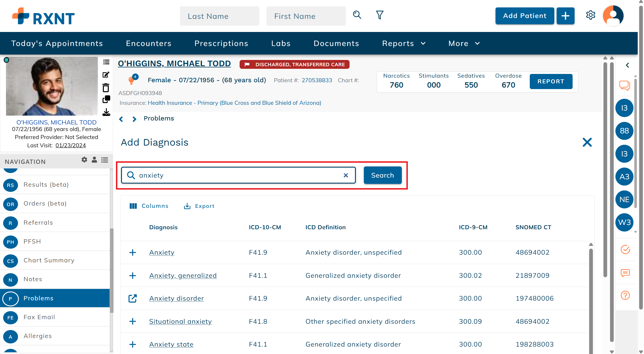
Task: Select PFSH in navigation
Action: point(55,242)
